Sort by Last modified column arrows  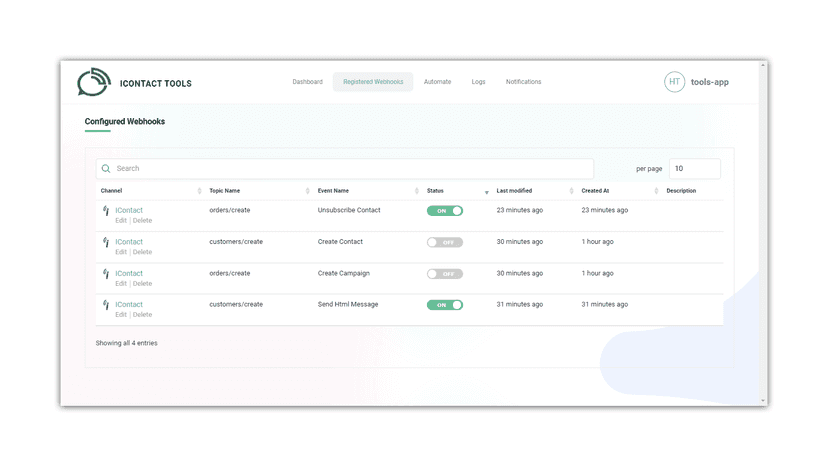pyautogui.click(x=571, y=191)
